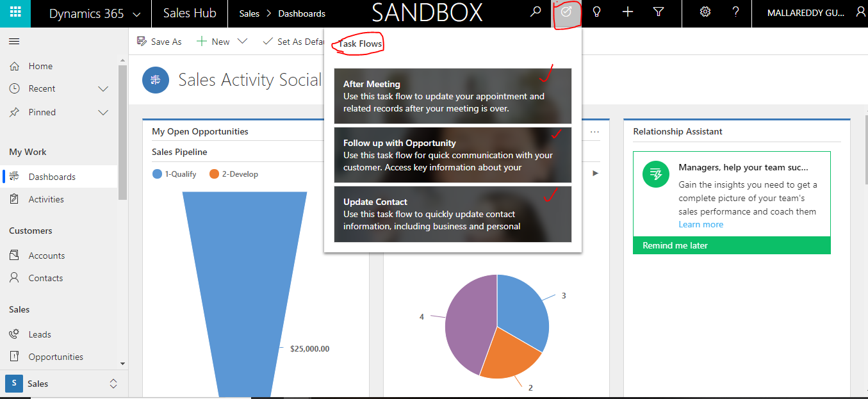Click the Home icon in sidebar
Viewport: 868px width, 399px height.
(x=14, y=66)
